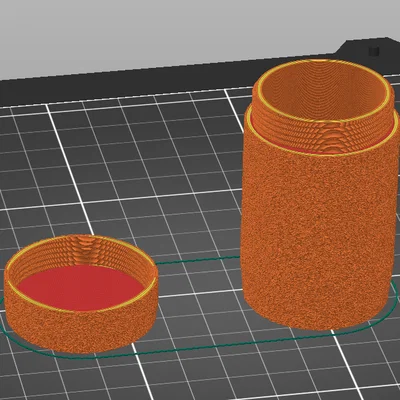Viewport: 400px width, 400px height.
Task: Click the red bottom layer inside the lid
Action: click(81, 288)
